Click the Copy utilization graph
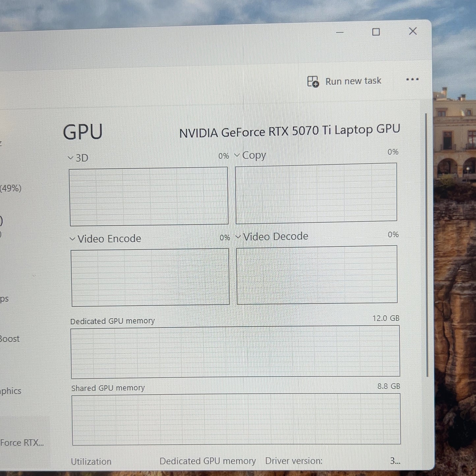This screenshot has width=476, height=476. click(x=316, y=193)
